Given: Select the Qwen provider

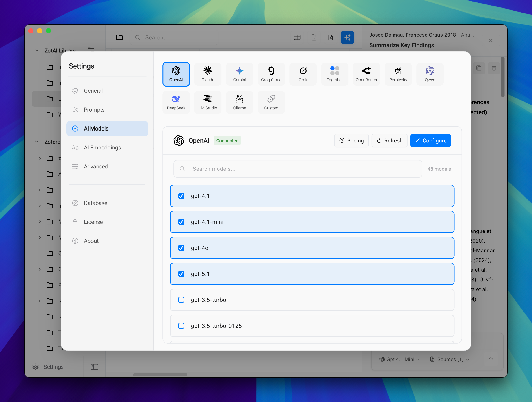Looking at the screenshot, I should click(430, 74).
